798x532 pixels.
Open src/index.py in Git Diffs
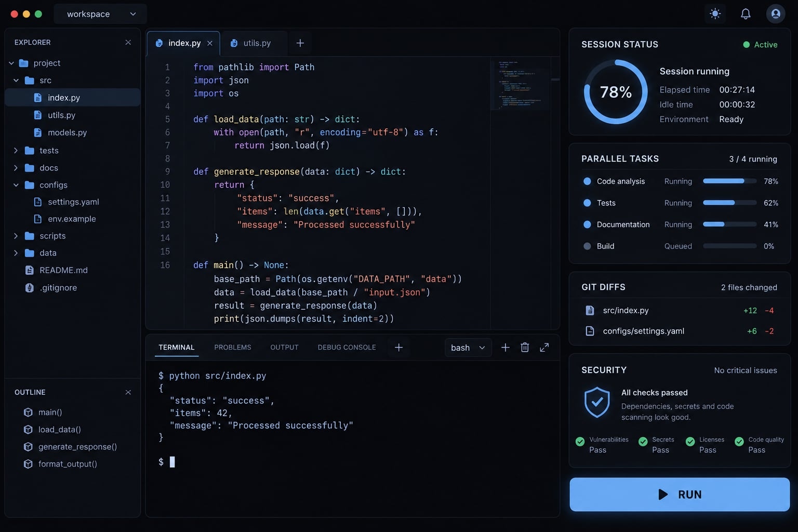pyautogui.click(x=680, y=310)
